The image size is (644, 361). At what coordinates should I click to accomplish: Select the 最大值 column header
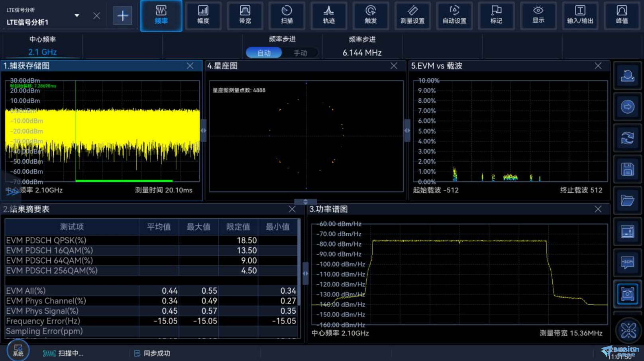pyautogui.click(x=198, y=227)
